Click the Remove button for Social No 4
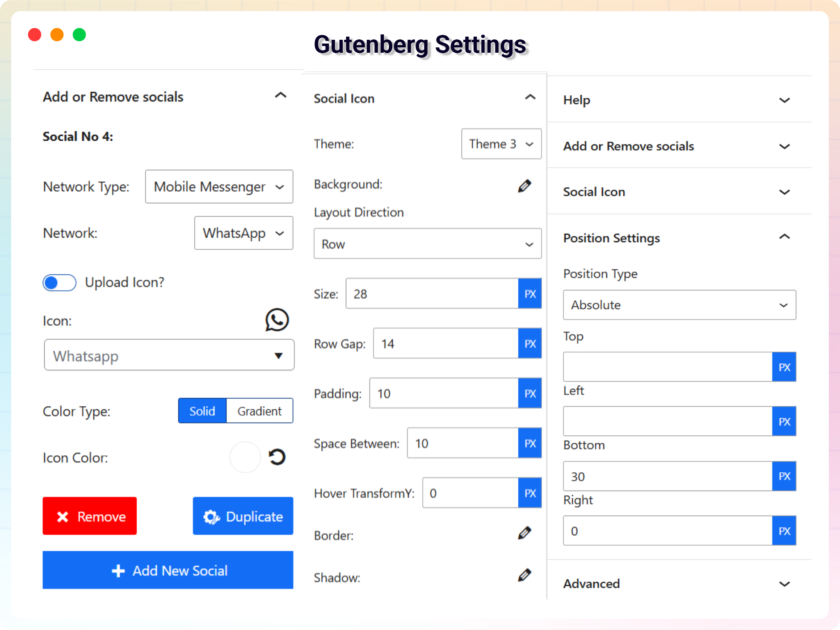Image resolution: width=840 pixels, height=630 pixels. click(89, 516)
